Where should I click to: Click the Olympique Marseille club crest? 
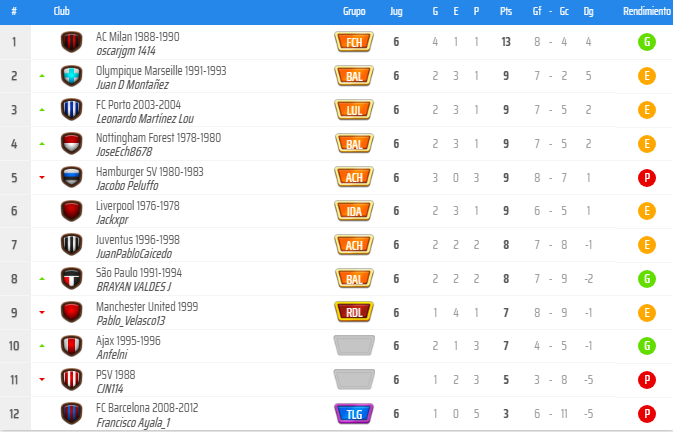[71, 76]
